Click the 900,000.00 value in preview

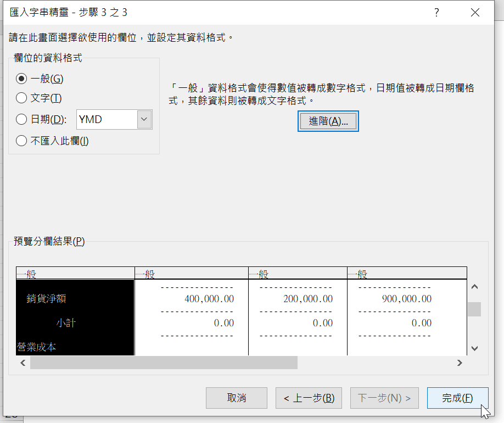(x=407, y=299)
